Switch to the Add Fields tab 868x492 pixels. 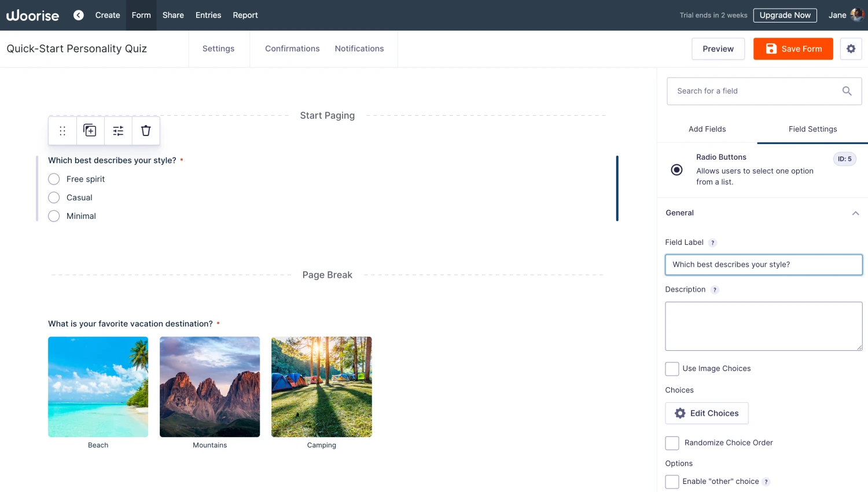coord(707,129)
